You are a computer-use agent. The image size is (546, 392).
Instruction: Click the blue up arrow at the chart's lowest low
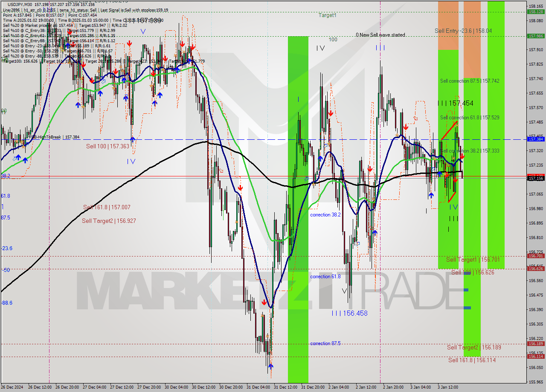(x=270, y=366)
